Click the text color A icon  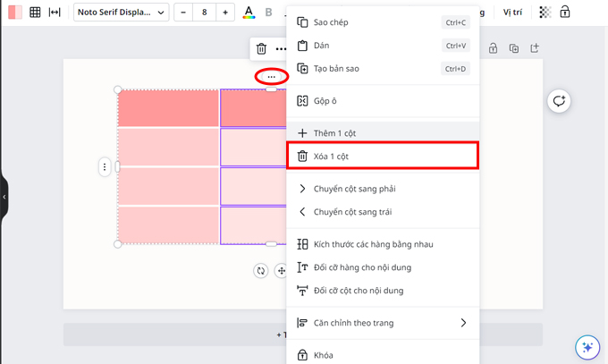tap(249, 13)
